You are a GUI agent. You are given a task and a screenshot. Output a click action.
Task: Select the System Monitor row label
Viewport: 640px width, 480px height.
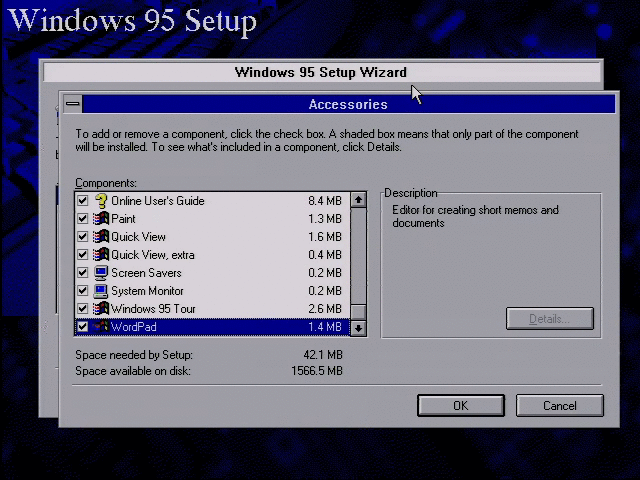click(x=147, y=291)
